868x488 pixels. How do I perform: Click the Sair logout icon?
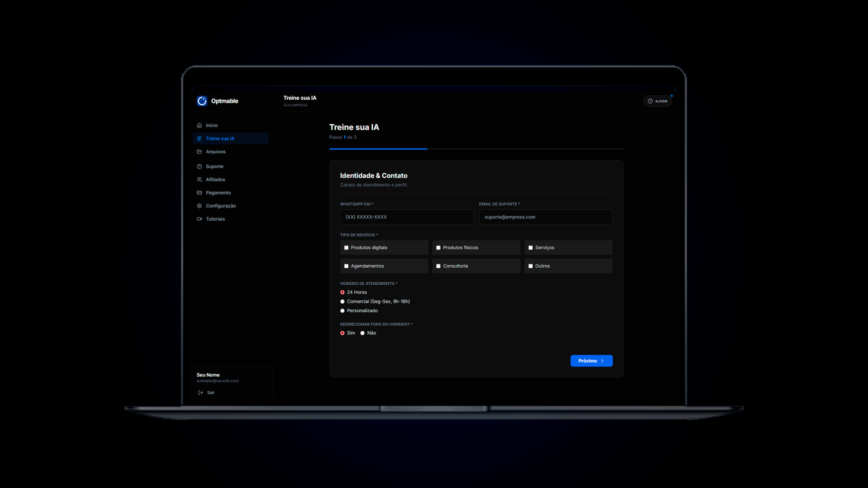[x=201, y=393]
